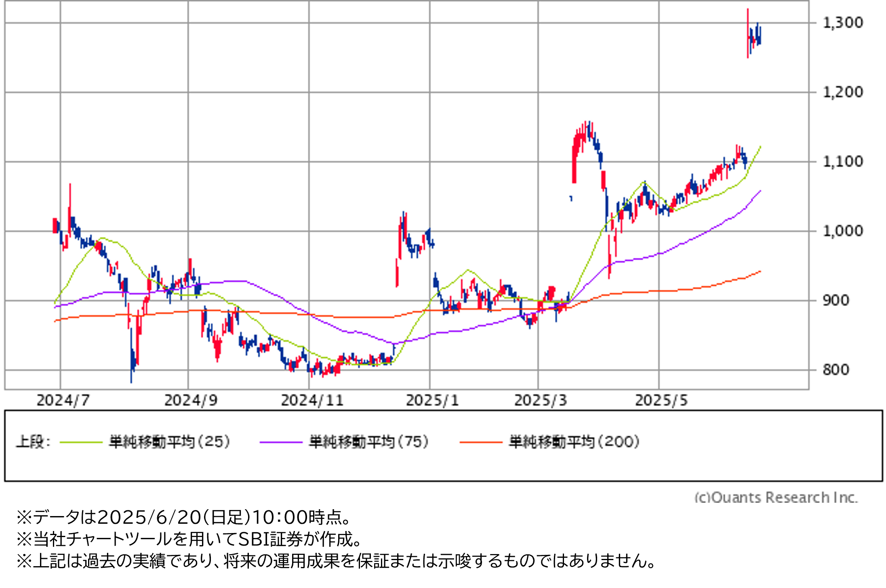Click the 1,000 price axis label
Viewport: 886px width, 588px height.
842,231
